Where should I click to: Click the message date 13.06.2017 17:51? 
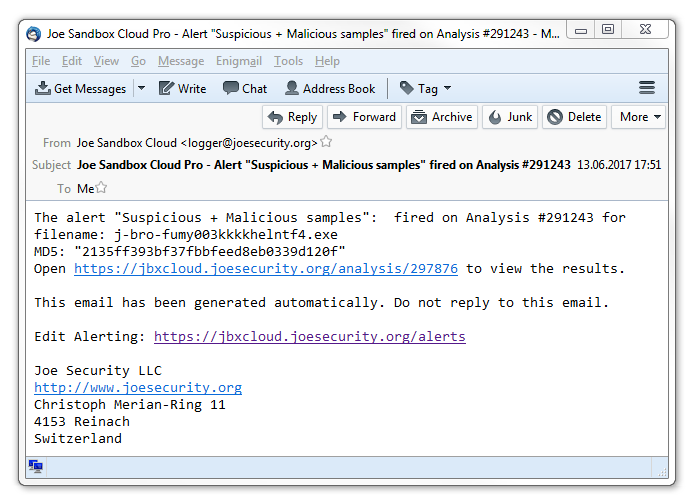coord(619,165)
